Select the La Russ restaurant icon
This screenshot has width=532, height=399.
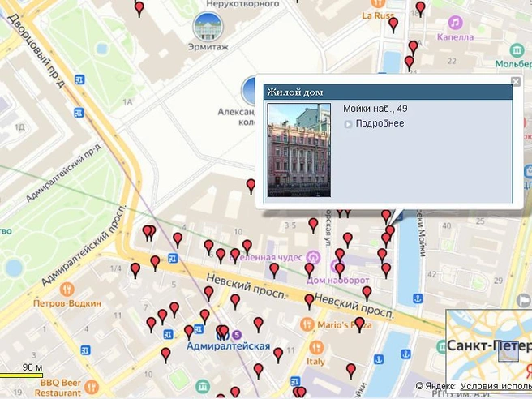pos(376,3)
